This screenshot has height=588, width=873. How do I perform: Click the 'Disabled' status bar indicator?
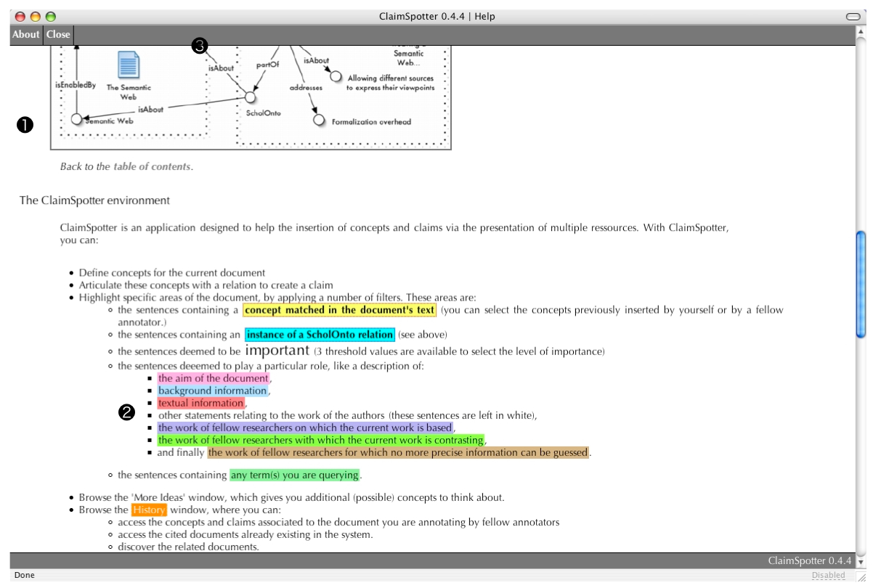829,575
